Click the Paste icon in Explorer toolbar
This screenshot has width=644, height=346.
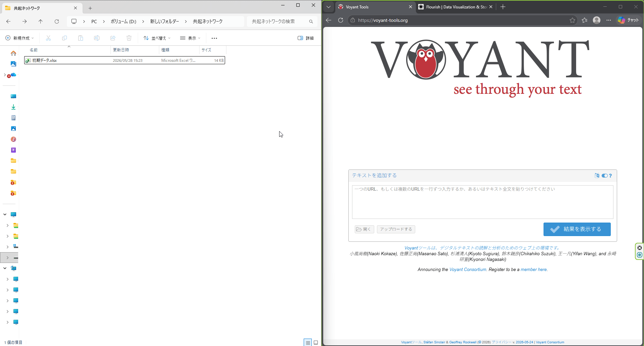81,38
